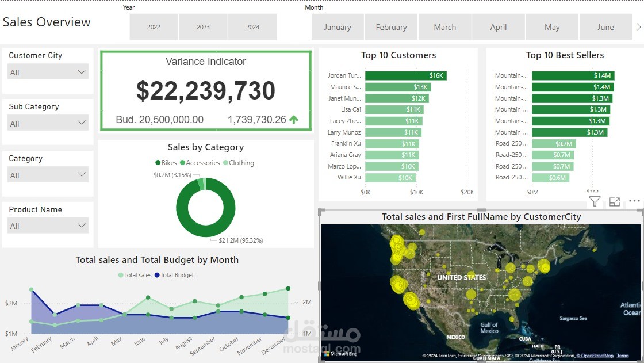Image resolution: width=644 pixels, height=363 pixels.
Task: Open the OpenStreetMap link on the map
Action: pyautogui.click(x=595, y=356)
